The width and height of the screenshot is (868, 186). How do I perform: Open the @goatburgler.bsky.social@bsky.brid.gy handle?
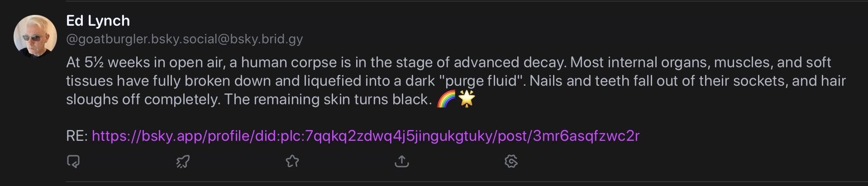tap(185, 39)
